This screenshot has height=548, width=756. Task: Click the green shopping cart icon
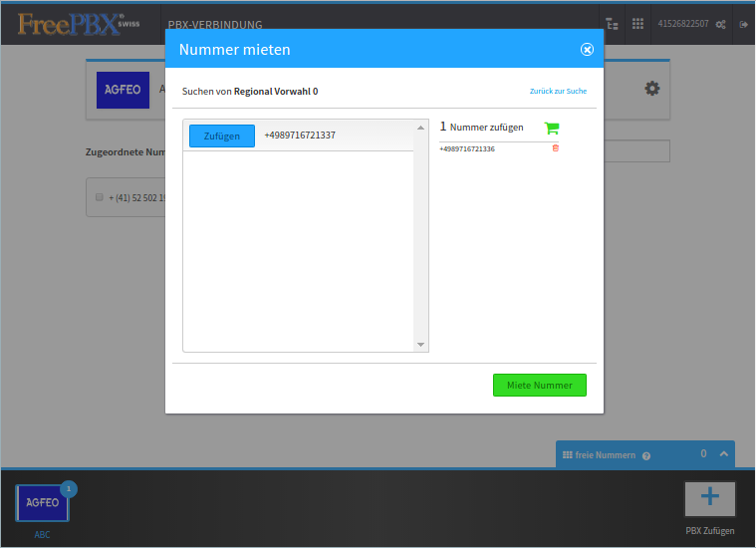coord(552,128)
